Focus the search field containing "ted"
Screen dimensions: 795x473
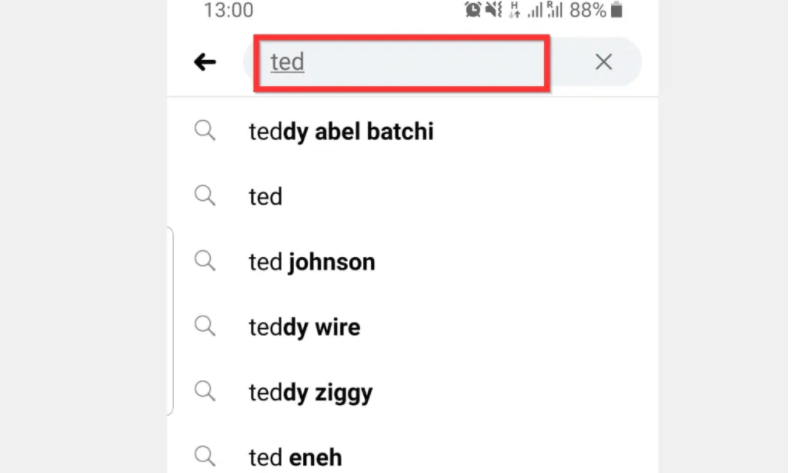[x=402, y=63]
